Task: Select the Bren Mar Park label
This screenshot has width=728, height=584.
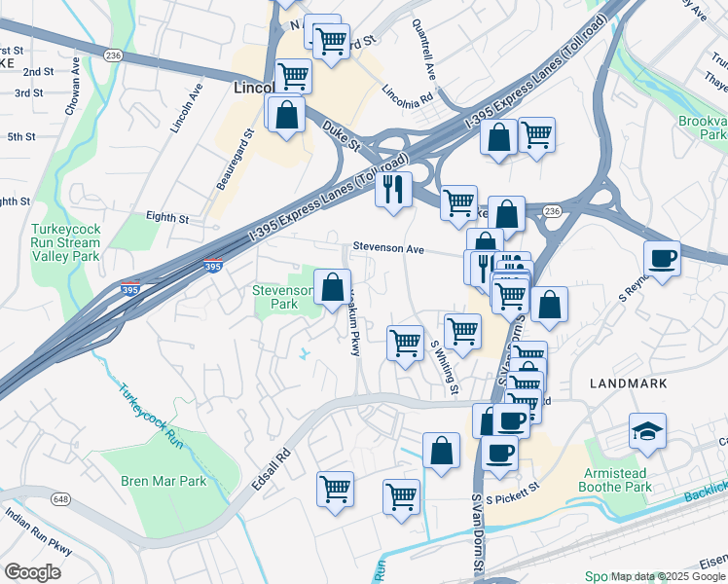Action: 164,481
